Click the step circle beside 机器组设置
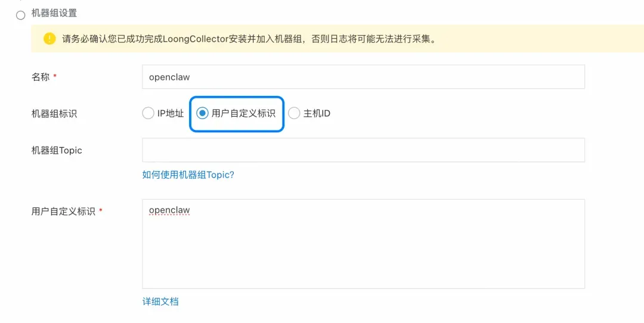 click(x=21, y=15)
